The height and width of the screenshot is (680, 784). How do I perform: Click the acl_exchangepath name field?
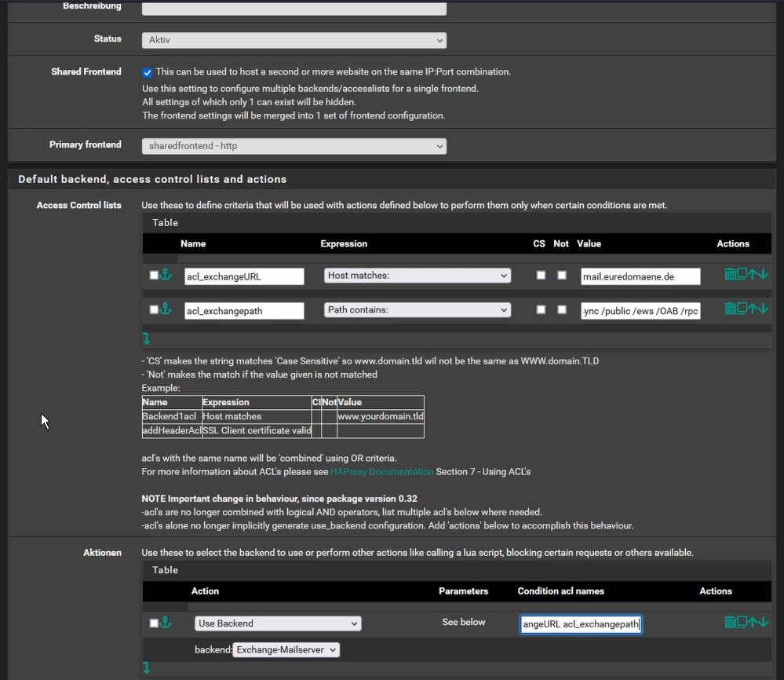click(x=244, y=311)
